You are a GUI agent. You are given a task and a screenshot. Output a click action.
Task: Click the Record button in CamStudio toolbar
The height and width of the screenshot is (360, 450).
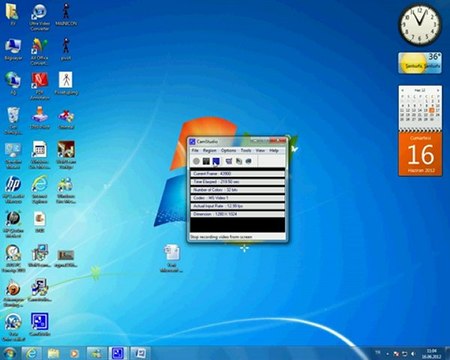[x=196, y=161]
